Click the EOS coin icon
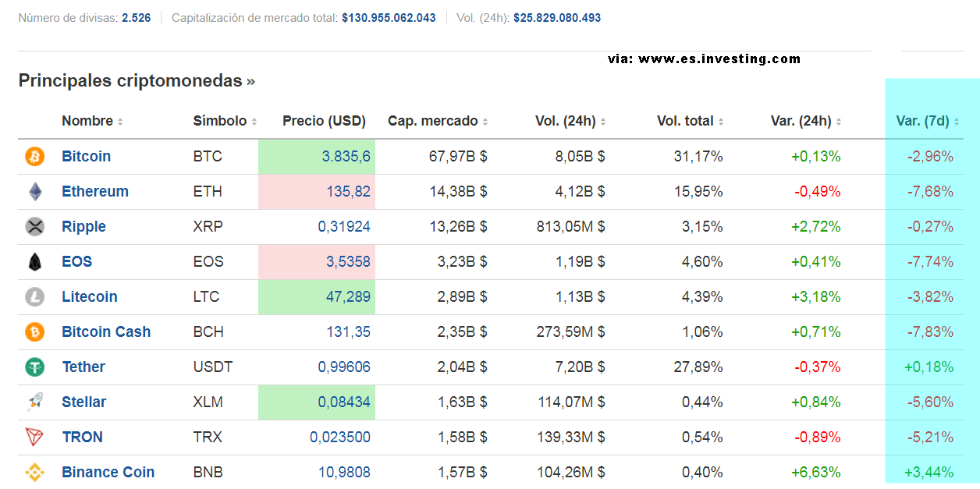Screen dimensions: 980x489 point(35,262)
